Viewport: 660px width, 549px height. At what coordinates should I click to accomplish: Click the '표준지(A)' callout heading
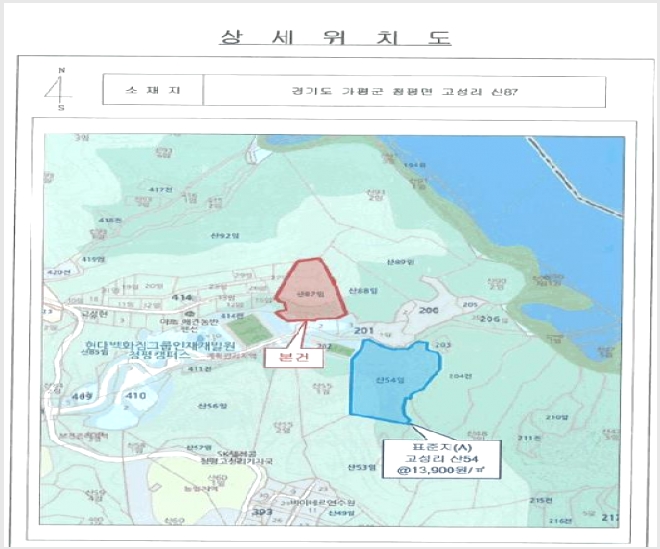(441, 448)
